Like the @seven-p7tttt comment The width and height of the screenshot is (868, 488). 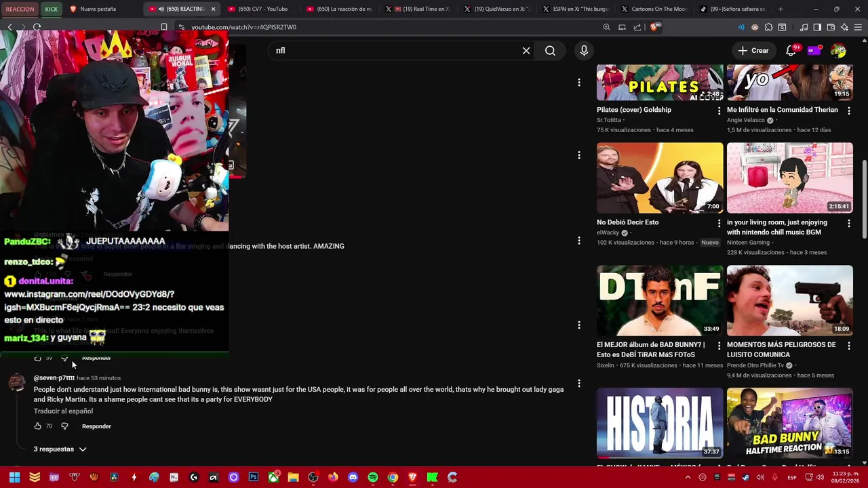pos(37,426)
